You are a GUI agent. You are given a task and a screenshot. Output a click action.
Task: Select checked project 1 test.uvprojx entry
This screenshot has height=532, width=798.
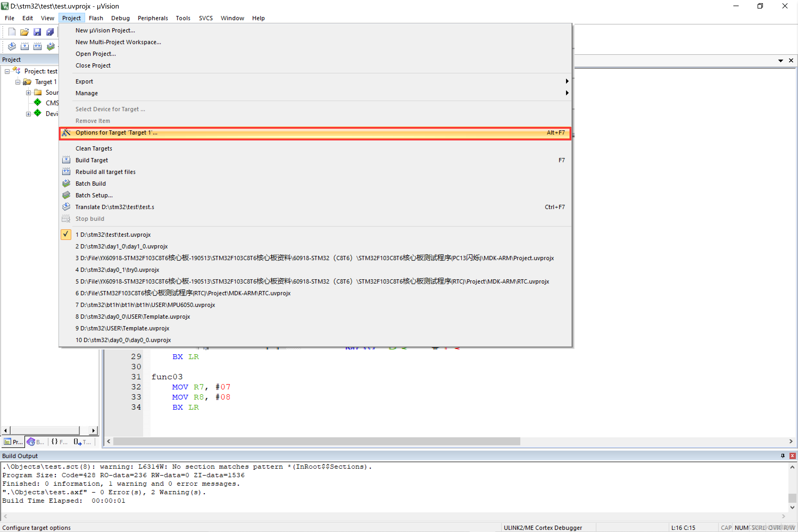(x=113, y=234)
